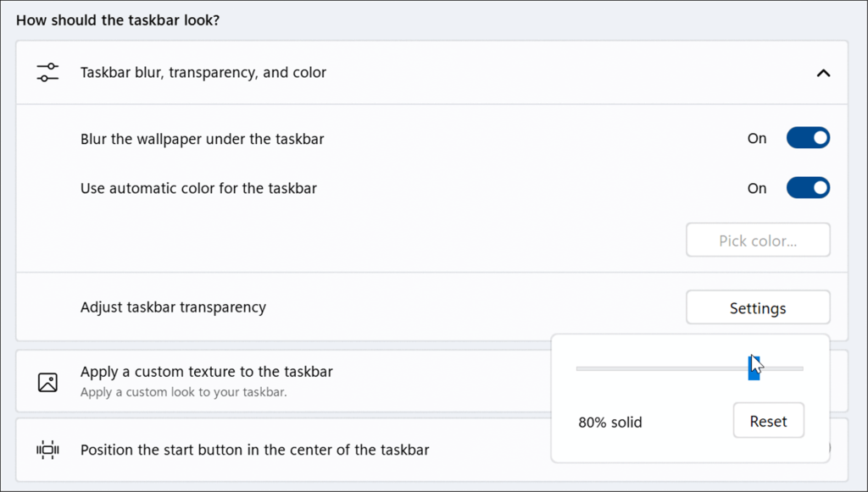Click the Pick color button

758,240
